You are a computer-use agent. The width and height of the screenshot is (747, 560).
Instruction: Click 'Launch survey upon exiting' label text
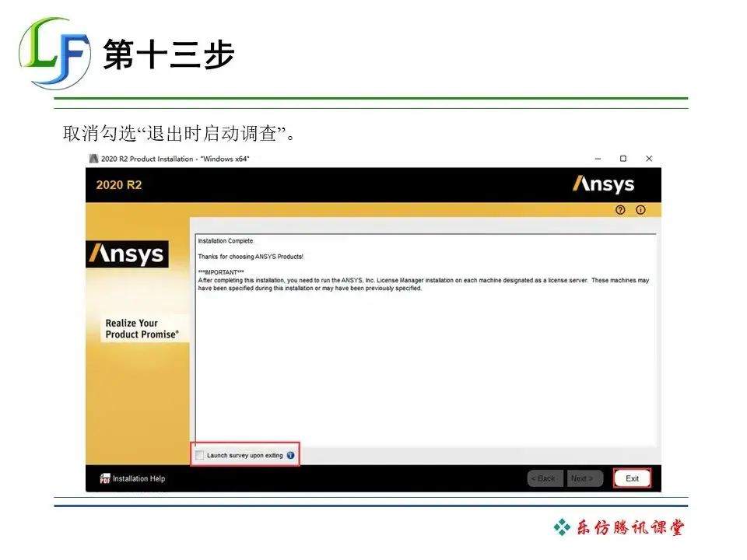coord(245,456)
